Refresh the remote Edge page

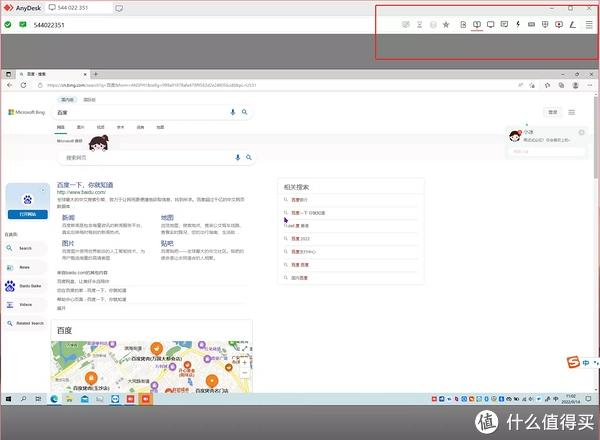click(23, 85)
